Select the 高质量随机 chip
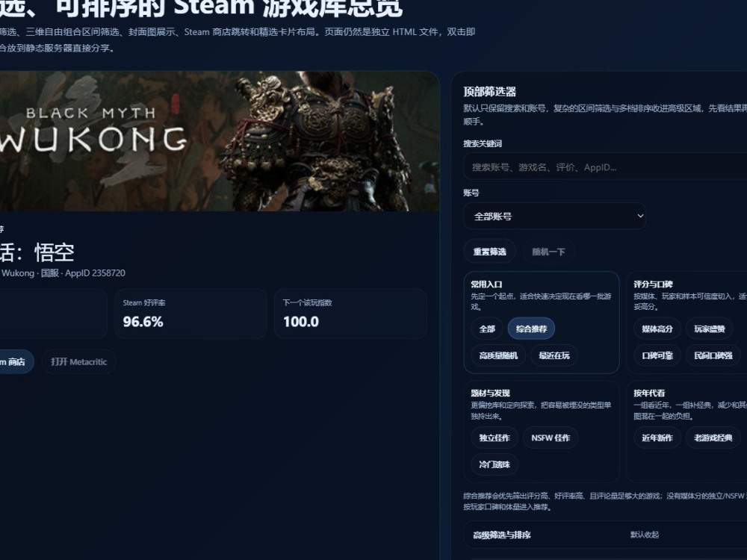747x560 pixels. click(x=498, y=355)
